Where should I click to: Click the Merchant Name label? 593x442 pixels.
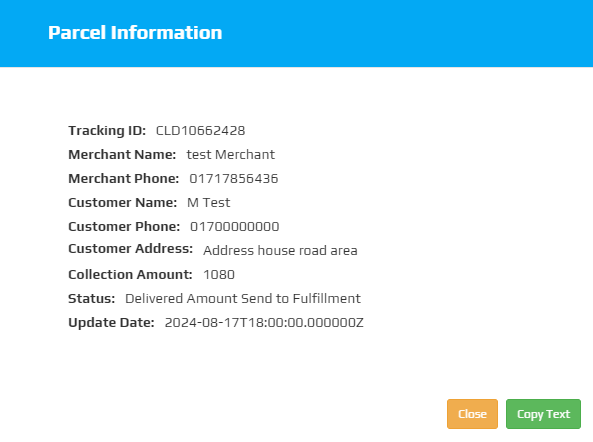click(x=122, y=155)
